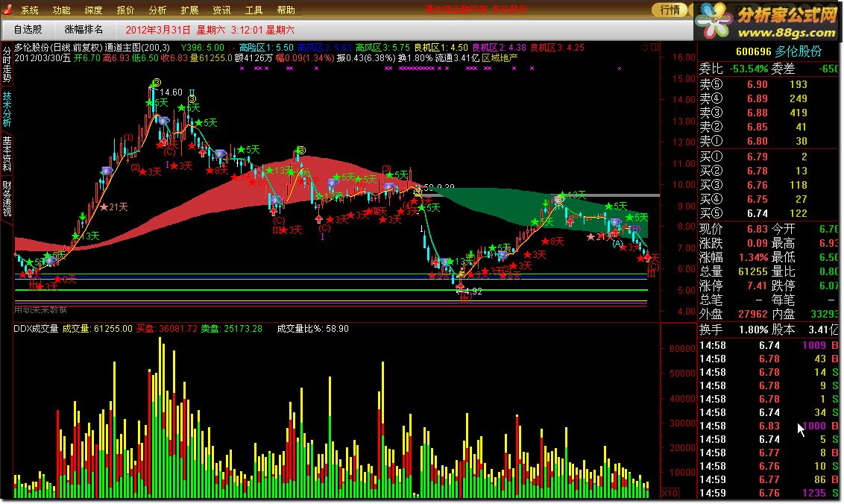
Task: Switch to the 涨幅排名 tab
Action: (84, 30)
